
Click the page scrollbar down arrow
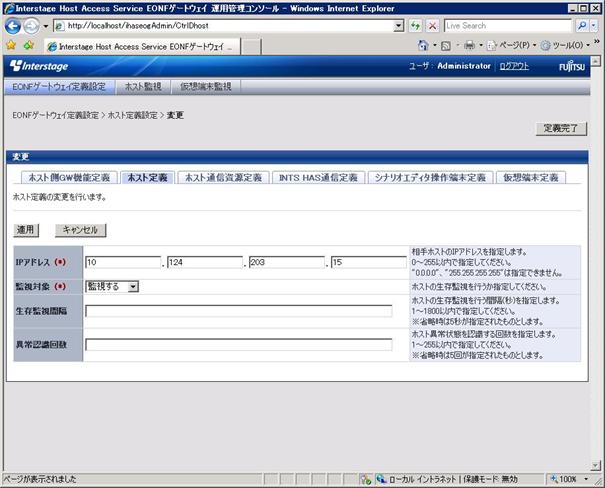coord(596,466)
